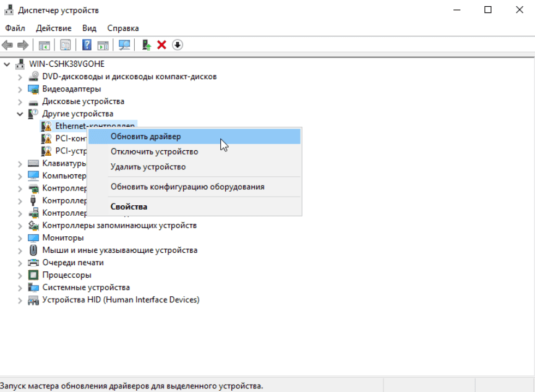Click the blue Help question mark icon

click(87, 45)
